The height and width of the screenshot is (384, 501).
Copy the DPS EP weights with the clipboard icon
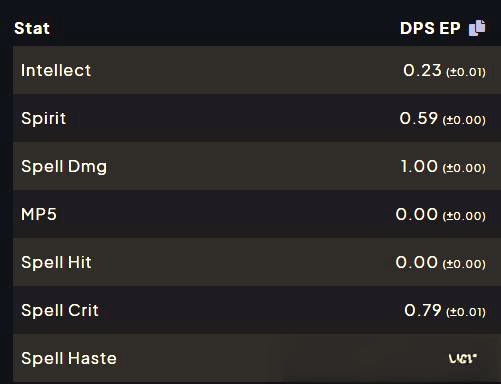(477, 28)
